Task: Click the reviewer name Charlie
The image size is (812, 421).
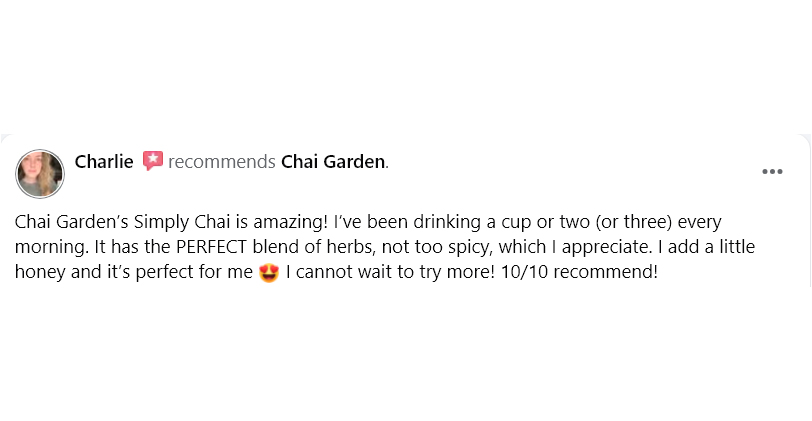Action: pyautogui.click(x=104, y=161)
